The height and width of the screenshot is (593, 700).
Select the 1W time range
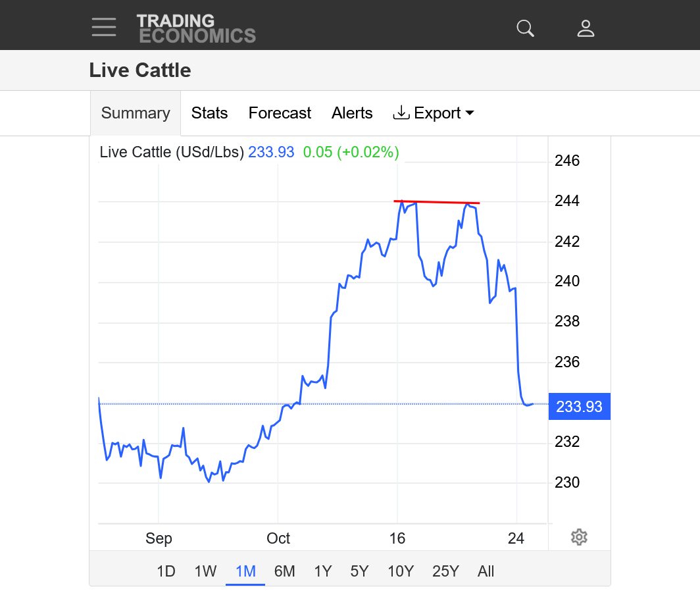(205, 571)
